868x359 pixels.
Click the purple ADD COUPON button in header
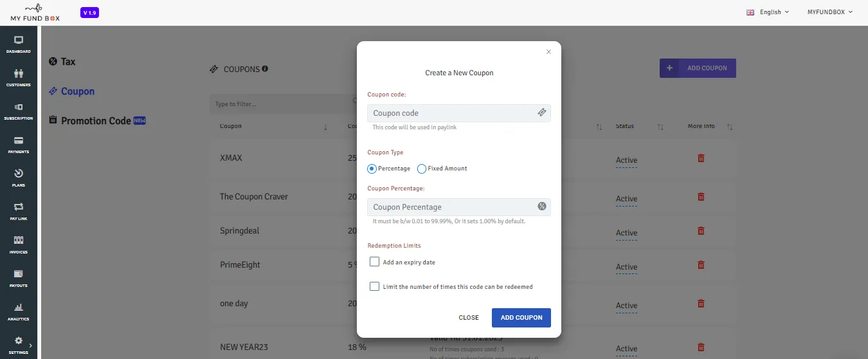click(698, 68)
